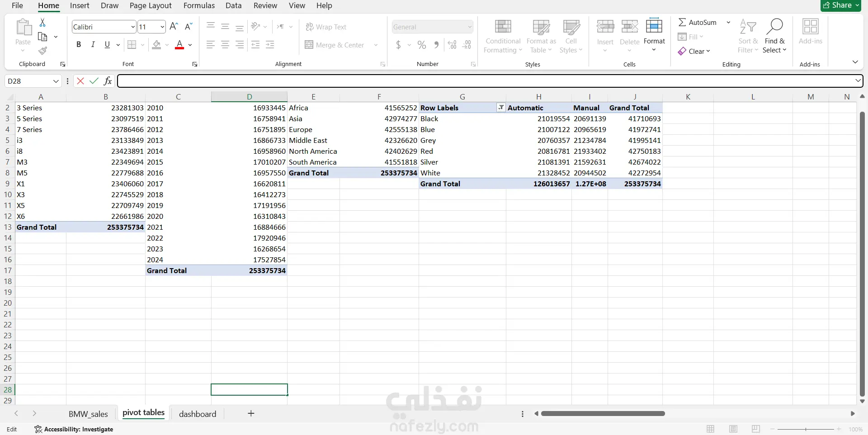Image resolution: width=868 pixels, height=435 pixels.
Task: Open the AutoSum dropdown arrow
Action: (x=728, y=22)
